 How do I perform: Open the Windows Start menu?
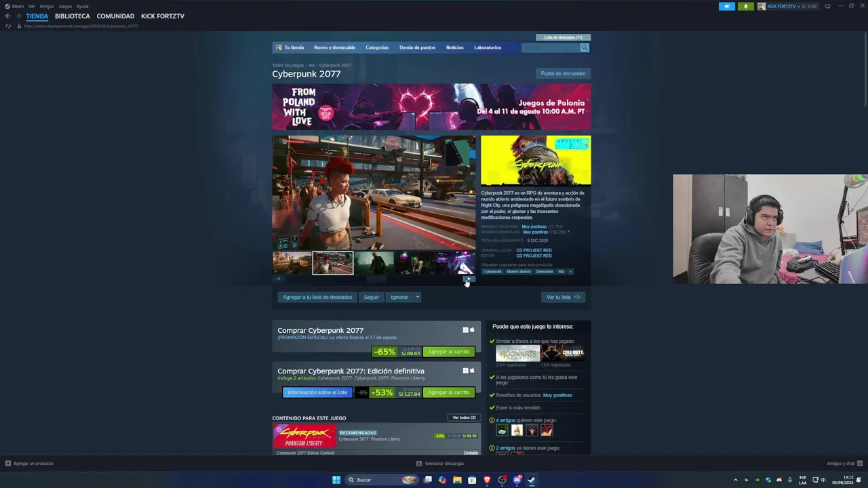point(336,480)
